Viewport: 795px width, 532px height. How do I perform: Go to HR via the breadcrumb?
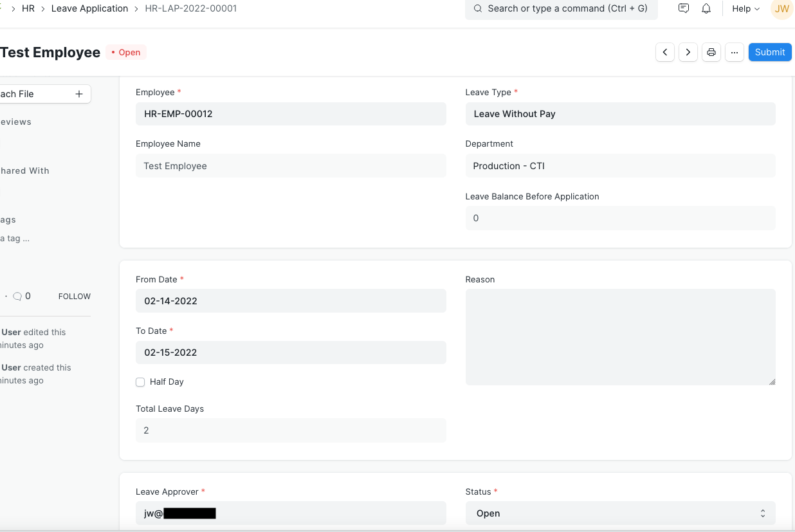[x=28, y=8]
